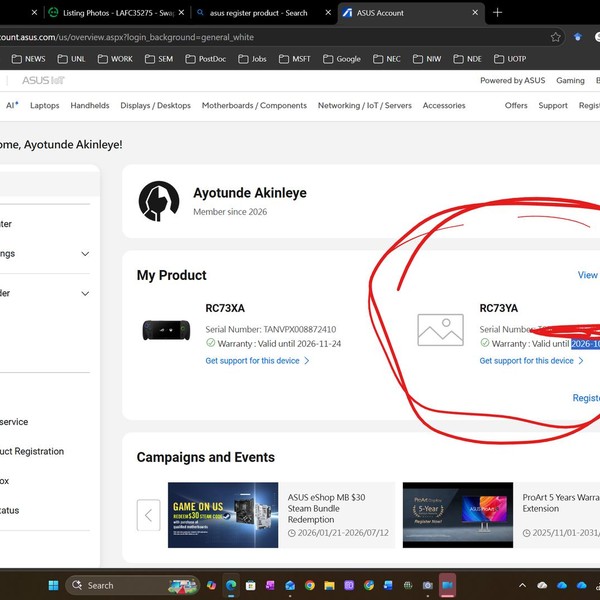Open the MSFT bookmarks folder
Viewport: 600px width, 600px height.
pos(294,59)
